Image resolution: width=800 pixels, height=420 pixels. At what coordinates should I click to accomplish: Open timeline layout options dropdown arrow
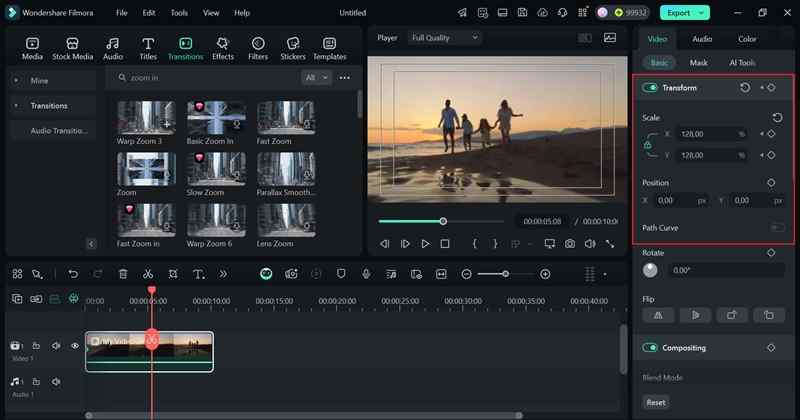[x=605, y=275]
